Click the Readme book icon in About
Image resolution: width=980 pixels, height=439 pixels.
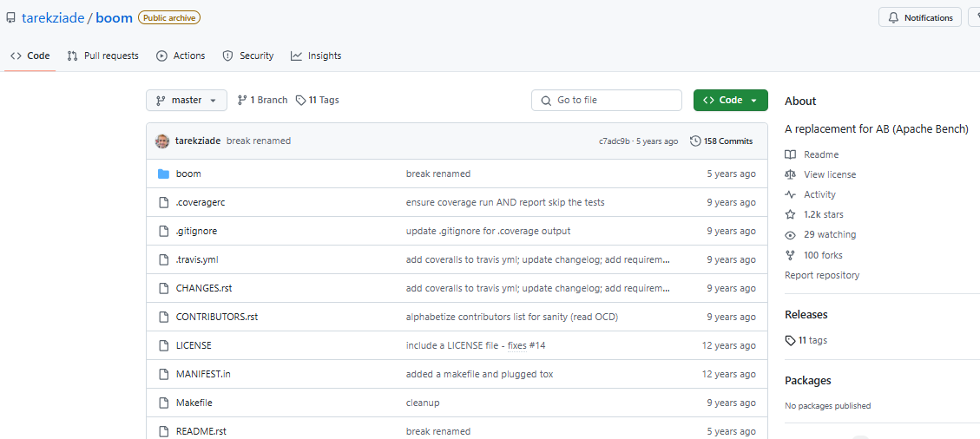pyautogui.click(x=790, y=154)
